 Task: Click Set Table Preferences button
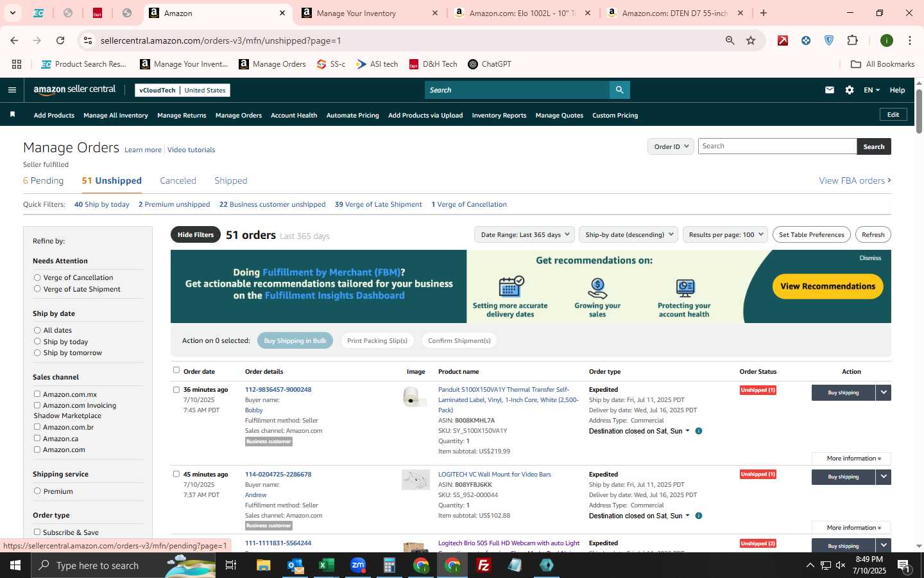(811, 234)
